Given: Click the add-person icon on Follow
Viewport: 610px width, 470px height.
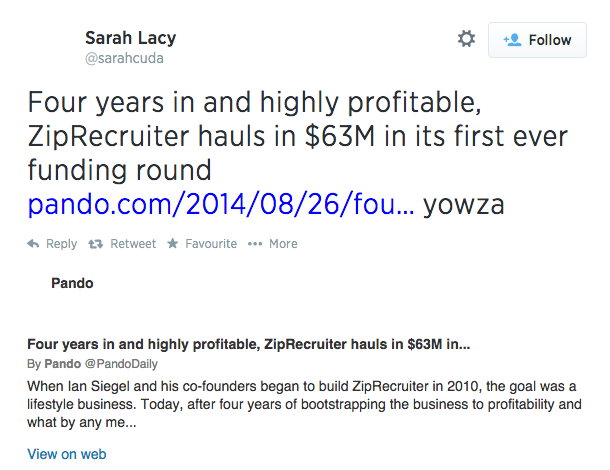Looking at the screenshot, I should coord(512,40).
